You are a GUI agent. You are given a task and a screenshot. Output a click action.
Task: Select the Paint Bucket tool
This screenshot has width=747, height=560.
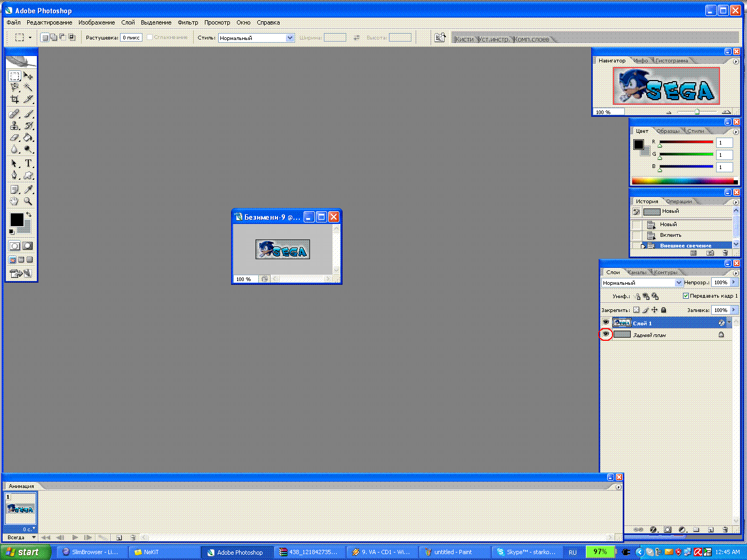pos(28,138)
